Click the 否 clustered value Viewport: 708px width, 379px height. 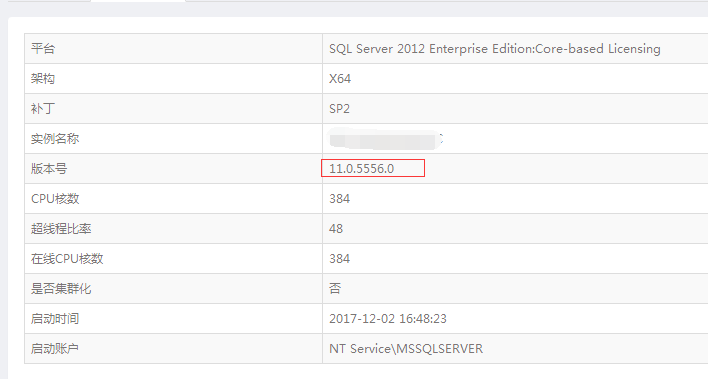335,288
